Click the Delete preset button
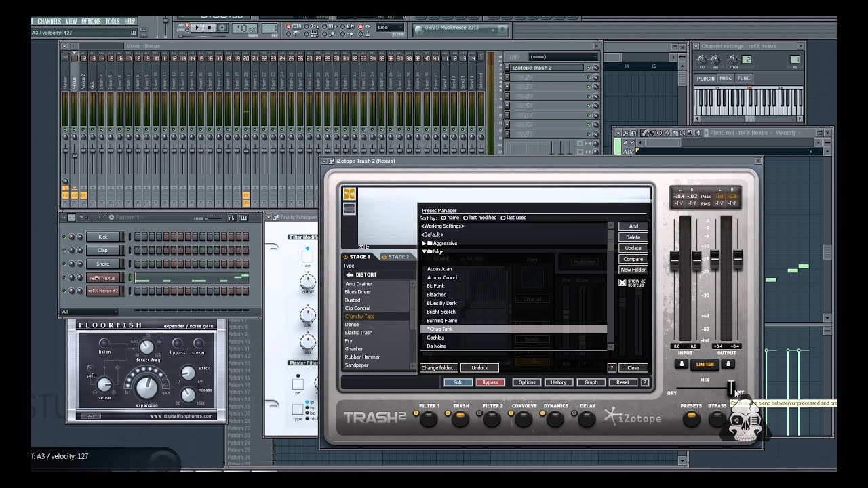 coord(633,237)
